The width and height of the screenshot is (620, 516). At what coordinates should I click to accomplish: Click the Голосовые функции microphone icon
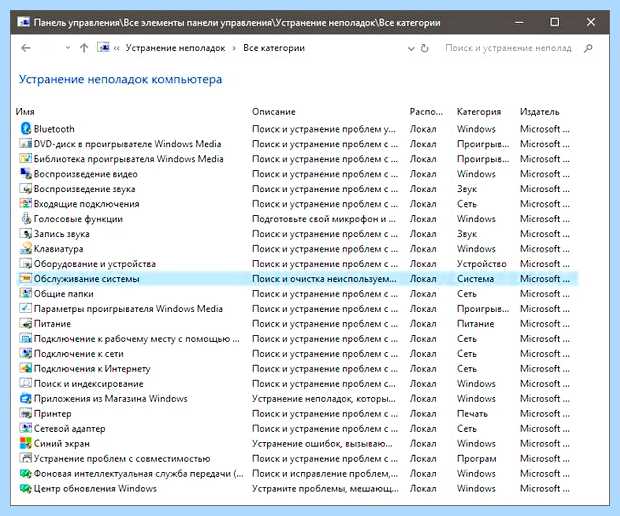click(x=26, y=219)
